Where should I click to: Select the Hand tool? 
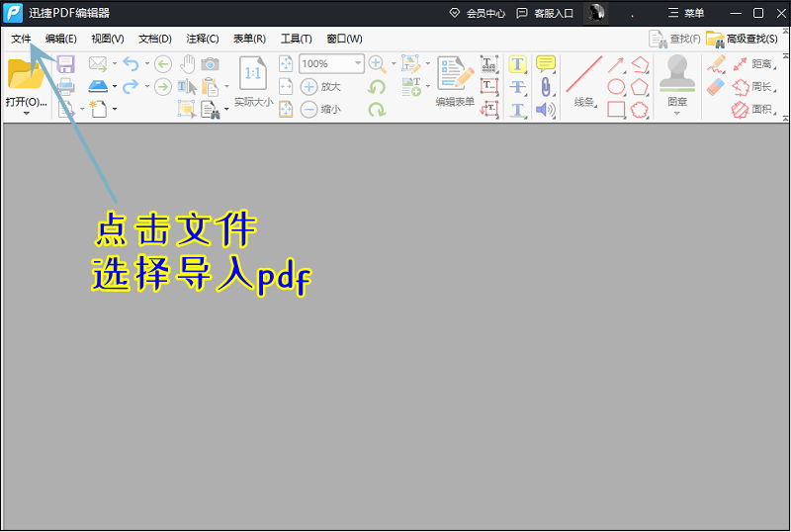[187, 64]
